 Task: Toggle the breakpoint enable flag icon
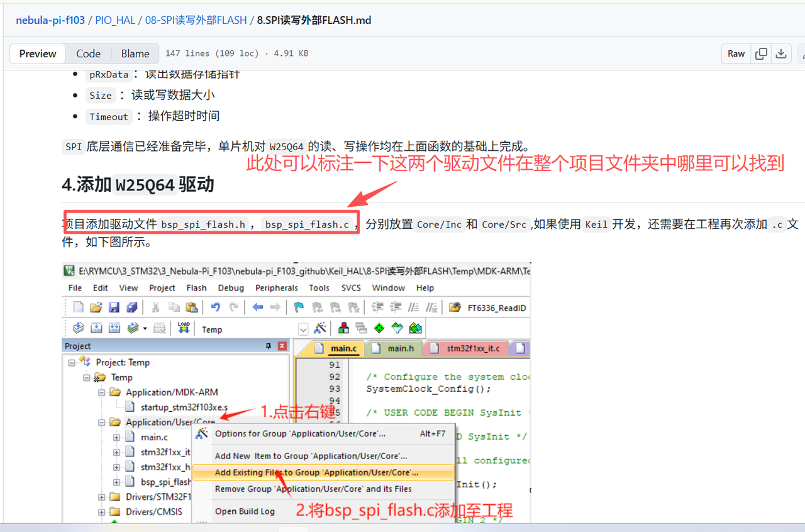tap(319, 306)
